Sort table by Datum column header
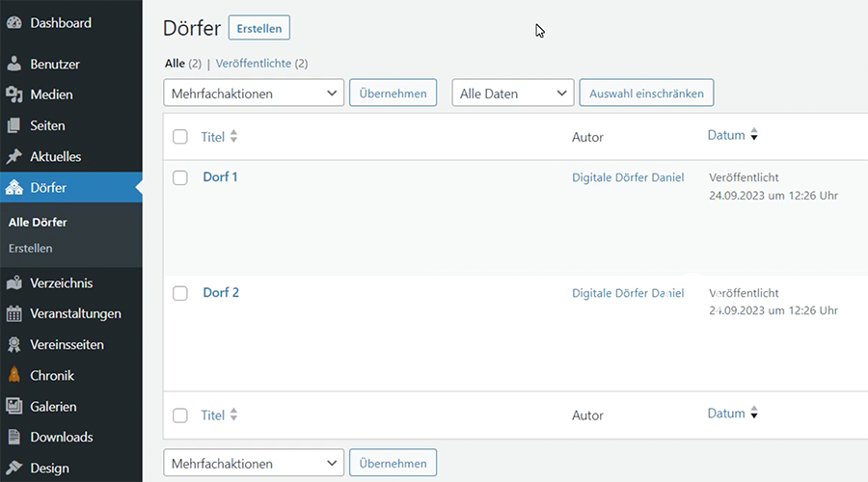Image resolution: width=868 pixels, height=482 pixels. tap(726, 135)
